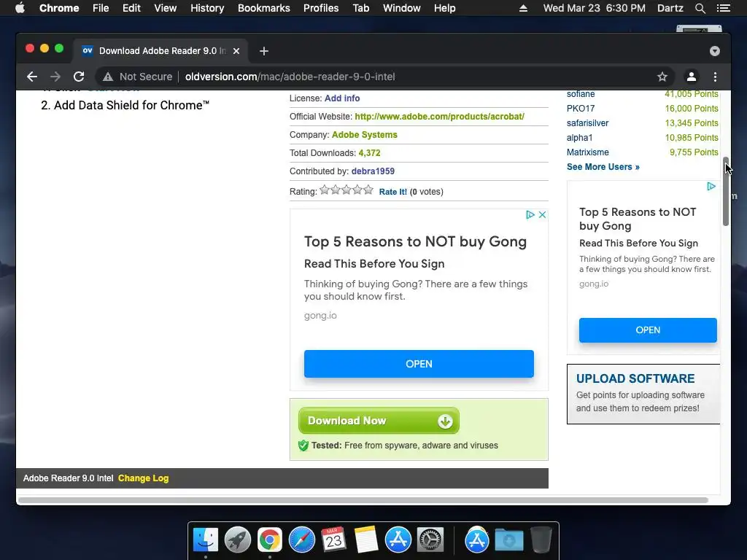Close the Gong ad with X icon
Viewport: 747px width, 560px height.
542,215
